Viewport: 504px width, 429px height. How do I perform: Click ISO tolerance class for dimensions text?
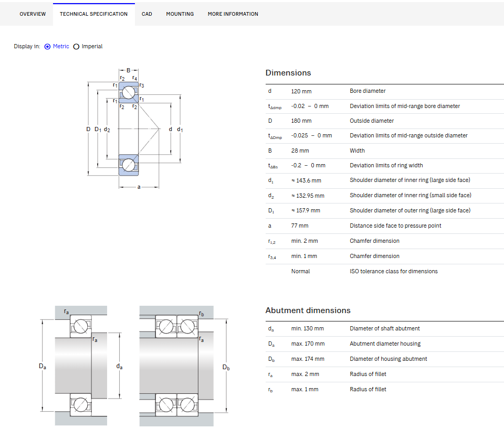[x=394, y=272]
